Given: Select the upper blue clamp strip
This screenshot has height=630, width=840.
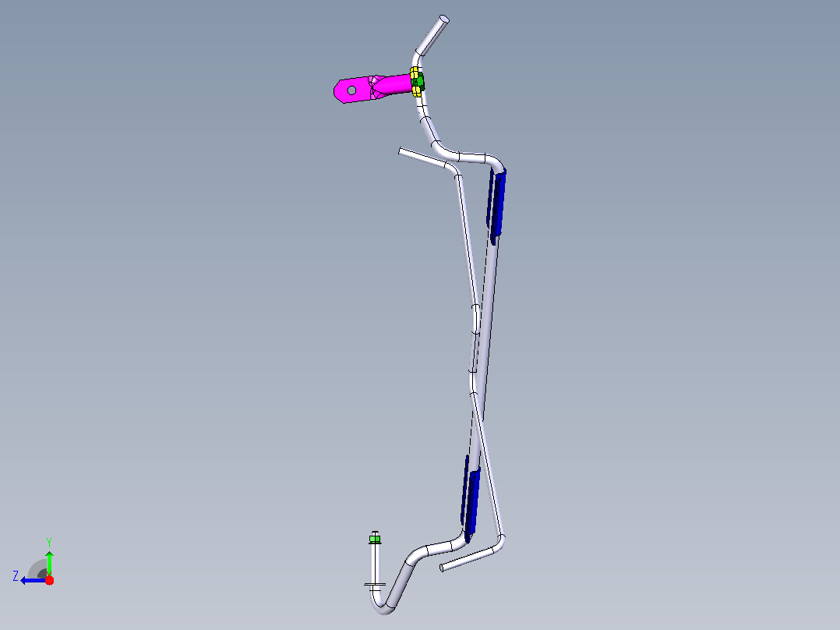Looking at the screenshot, I should point(496,205).
